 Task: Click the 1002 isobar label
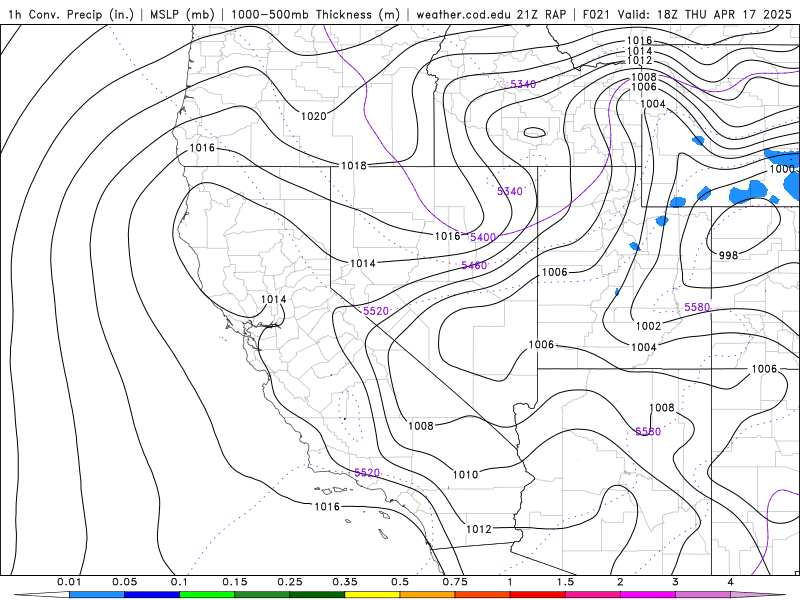point(648,326)
